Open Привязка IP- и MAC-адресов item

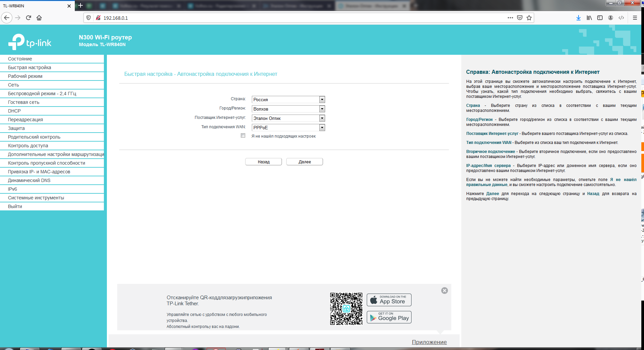coord(52,172)
